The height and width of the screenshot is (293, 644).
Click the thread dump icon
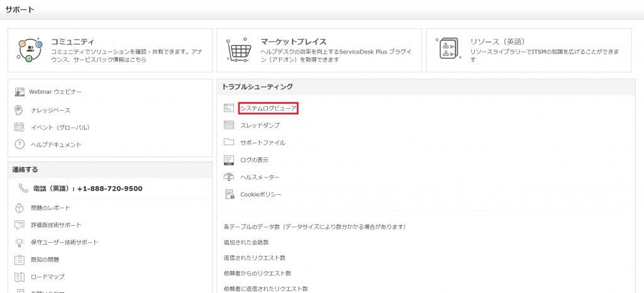click(229, 125)
